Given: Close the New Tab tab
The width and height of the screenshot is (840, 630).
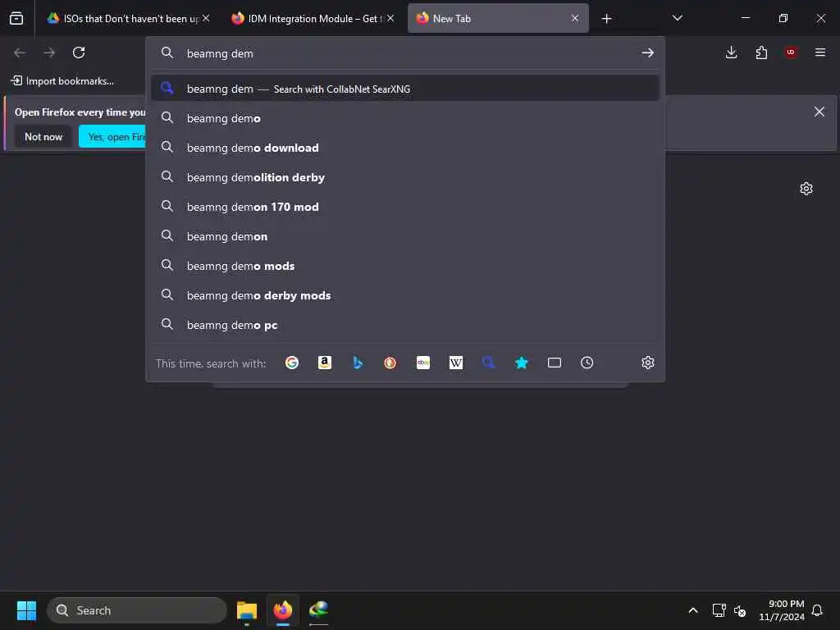Looking at the screenshot, I should tap(575, 18).
